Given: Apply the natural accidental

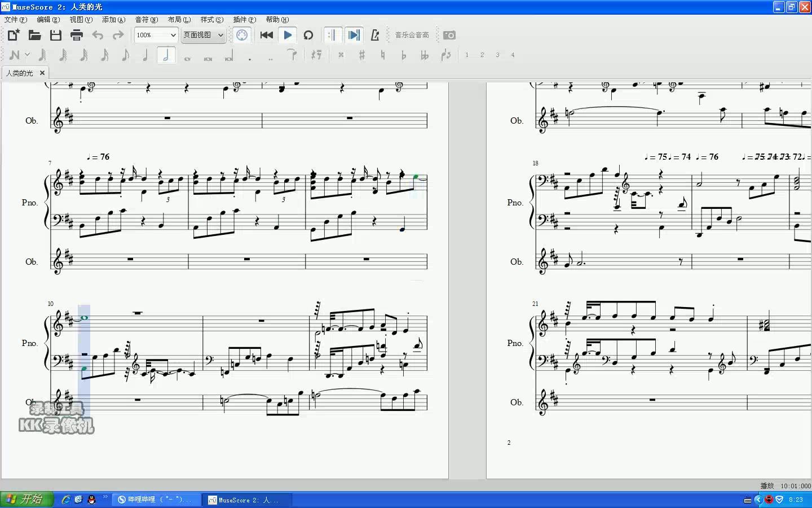Looking at the screenshot, I should point(383,55).
